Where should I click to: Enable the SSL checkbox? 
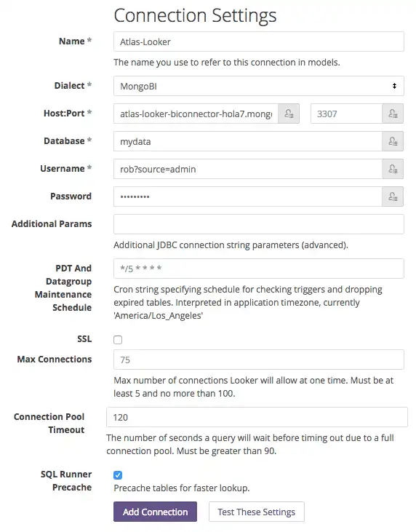(x=118, y=340)
